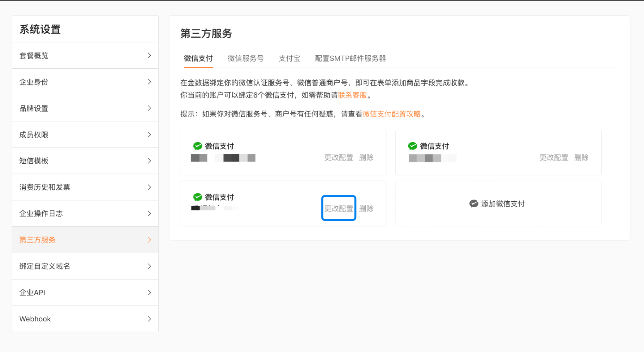
Task: Click WeChat Pay logo in first card
Action: coord(198,146)
